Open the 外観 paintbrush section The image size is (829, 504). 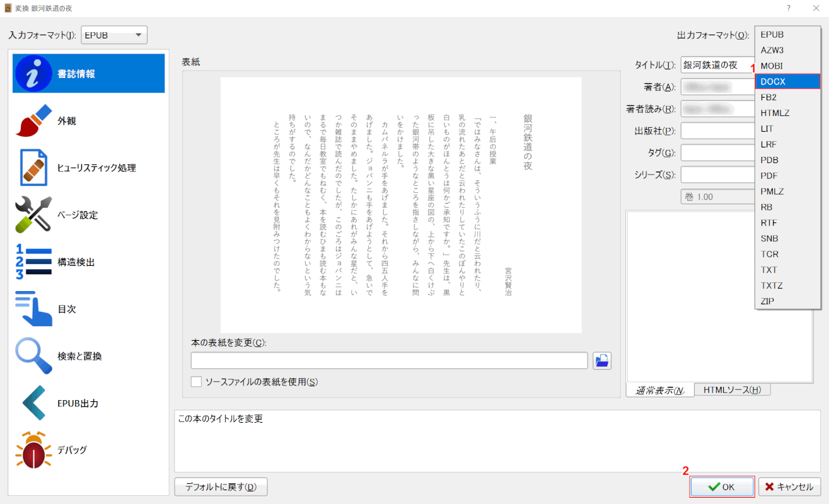(x=34, y=121)
